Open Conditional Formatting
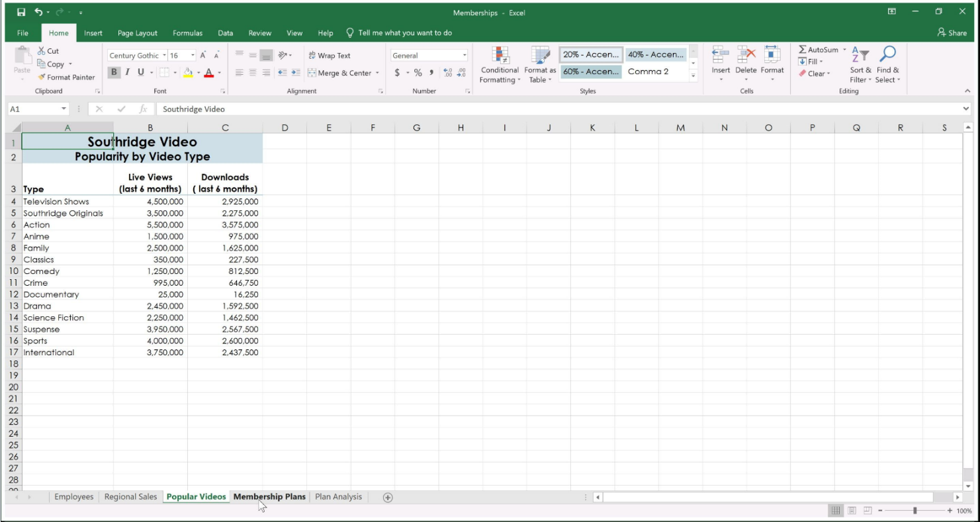Screen dimensions: 980x522 click(500, 65)
